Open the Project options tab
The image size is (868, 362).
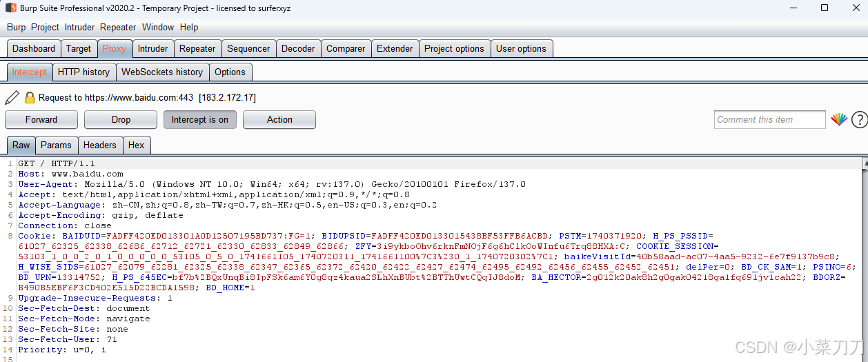coord(455,48)
